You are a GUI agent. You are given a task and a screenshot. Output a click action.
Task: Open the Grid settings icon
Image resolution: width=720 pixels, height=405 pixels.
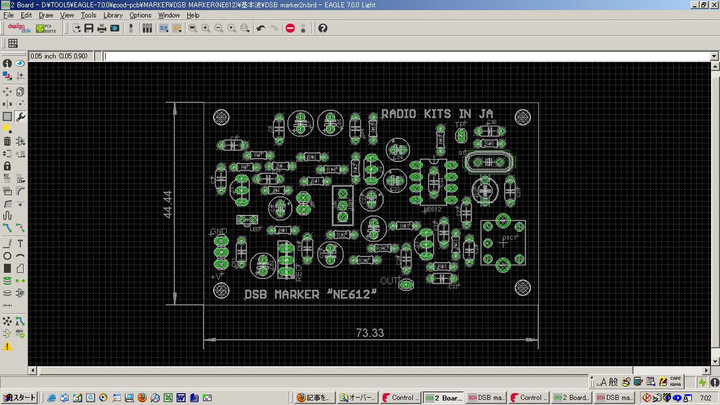13,44
